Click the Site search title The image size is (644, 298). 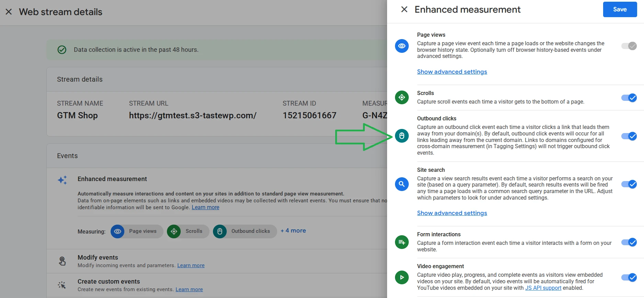pyautogui.click(x=431, y=170)
